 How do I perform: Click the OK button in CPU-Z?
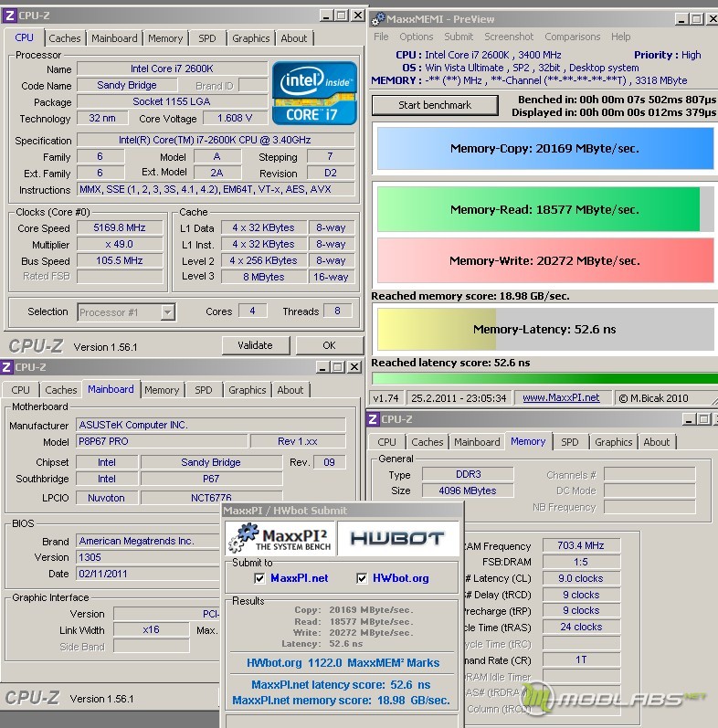[329, 345]
